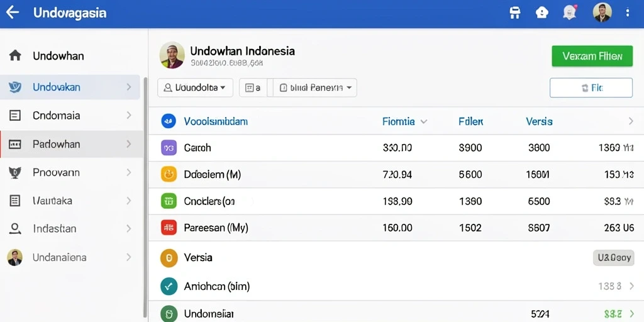Open the Udundolta dropdown filter

point(195,87)
